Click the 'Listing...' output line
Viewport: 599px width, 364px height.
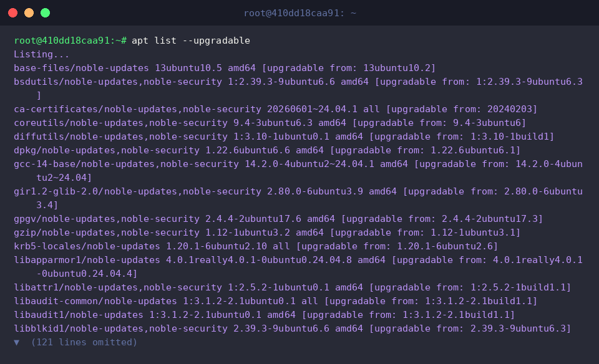(x=42, y=54)
